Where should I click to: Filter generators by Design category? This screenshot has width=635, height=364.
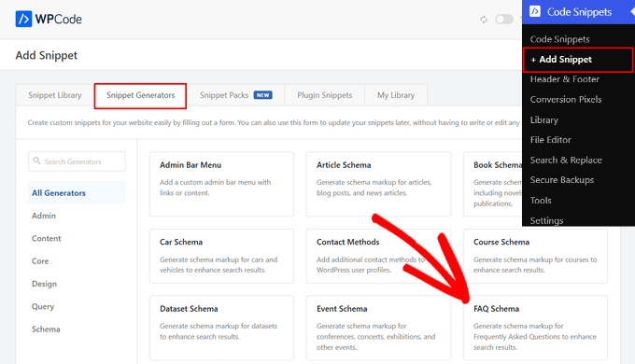coord(44,284)
